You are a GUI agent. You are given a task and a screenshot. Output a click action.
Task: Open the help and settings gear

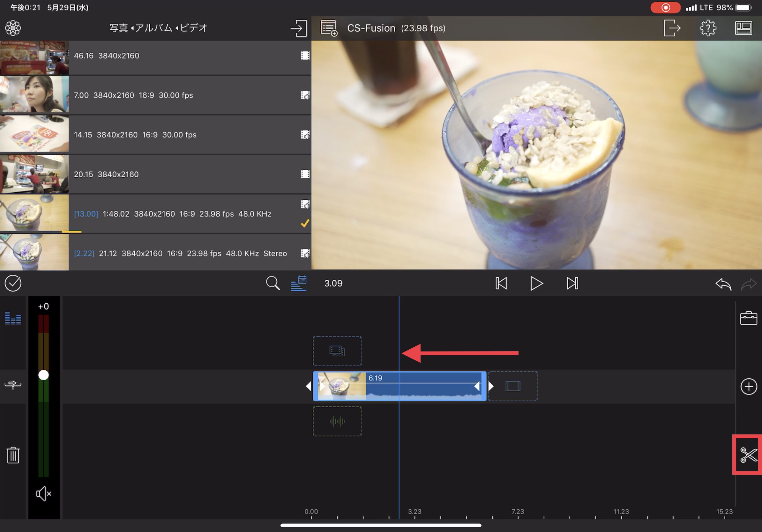tap(707, 28)
